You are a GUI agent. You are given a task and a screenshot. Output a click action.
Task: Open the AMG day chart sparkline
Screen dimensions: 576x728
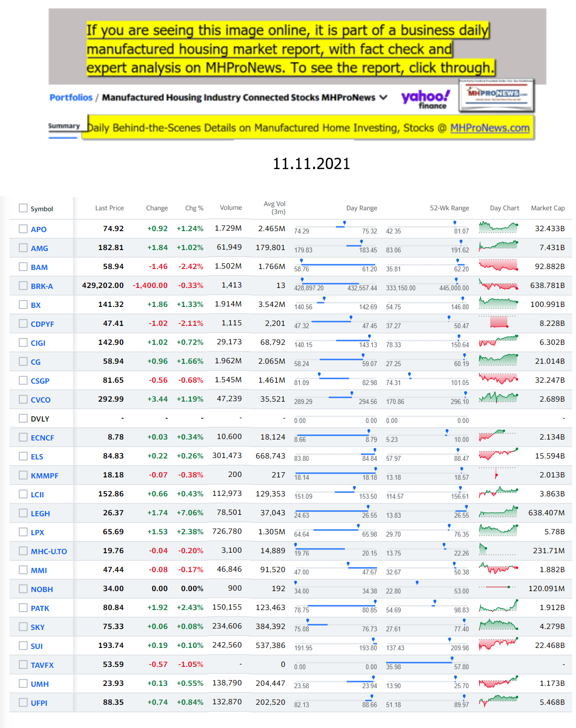pos(498,246)
